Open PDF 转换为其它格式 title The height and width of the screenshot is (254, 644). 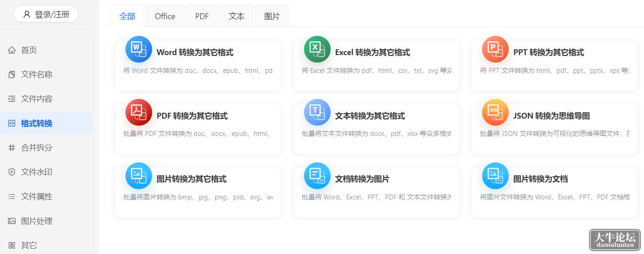tap(192, 116)
